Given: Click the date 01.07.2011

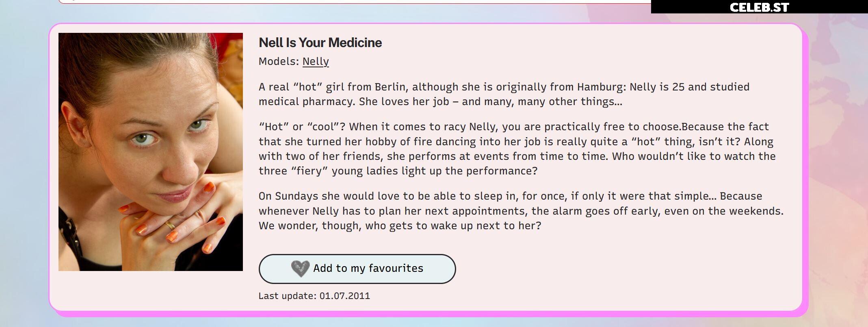Looking at the screenshot, I should (345, 296).
